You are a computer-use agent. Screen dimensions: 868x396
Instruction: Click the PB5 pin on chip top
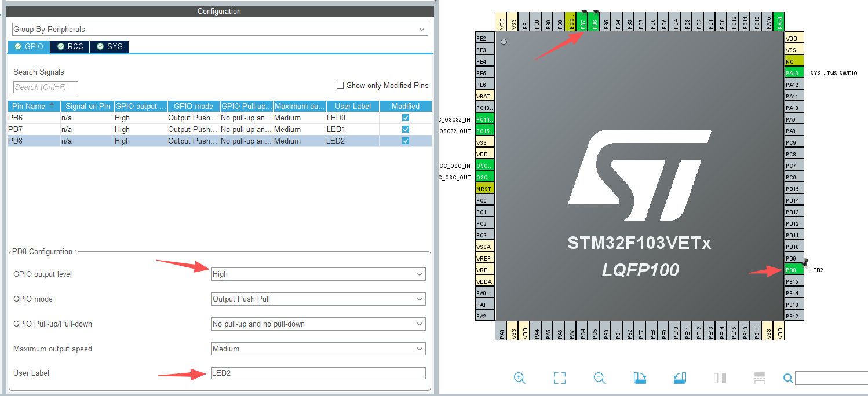pyautogui.click(x=606, y=22)
